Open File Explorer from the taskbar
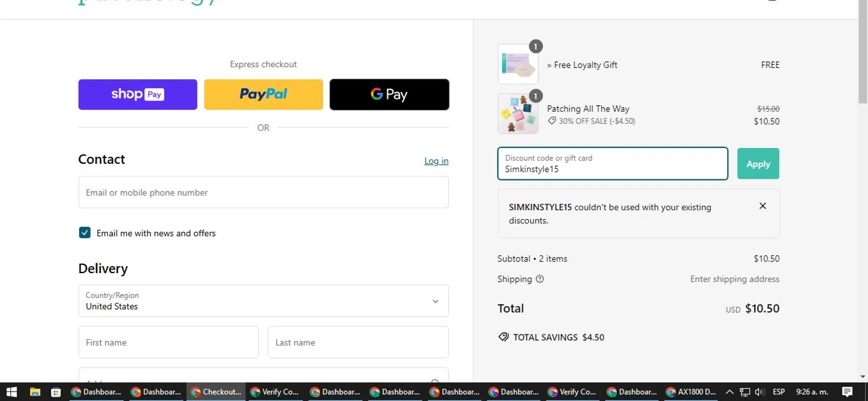Screen dimensions: 868x401 tap(35, 392)
